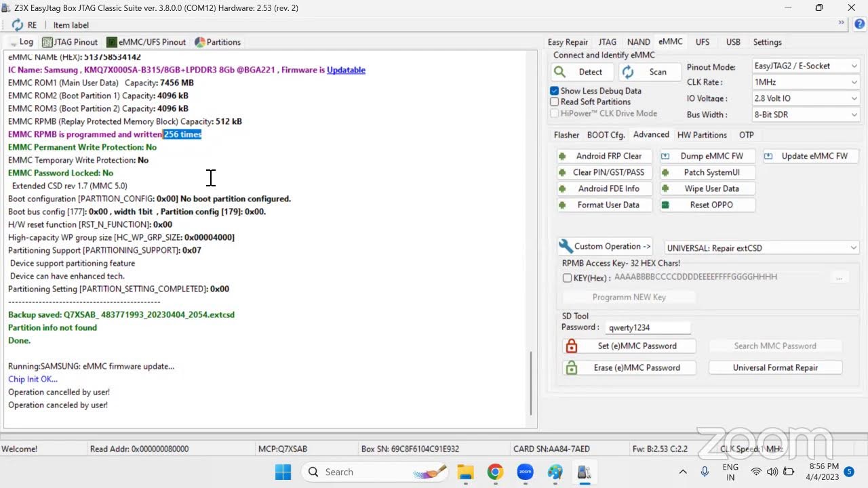Uncheck Show Less Debug Data
The image size is (868, 488).
click(555, 91)
